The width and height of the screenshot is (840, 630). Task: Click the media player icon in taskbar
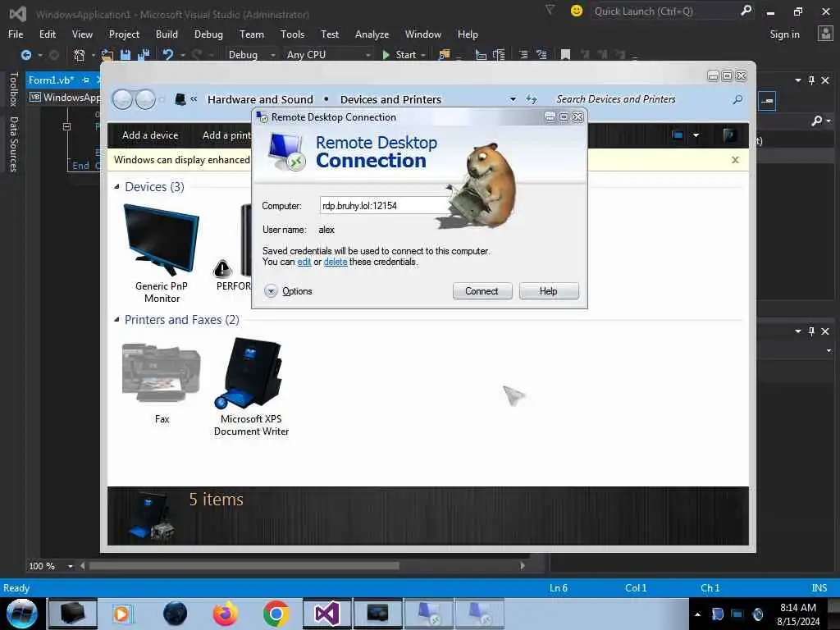point(122,614)
